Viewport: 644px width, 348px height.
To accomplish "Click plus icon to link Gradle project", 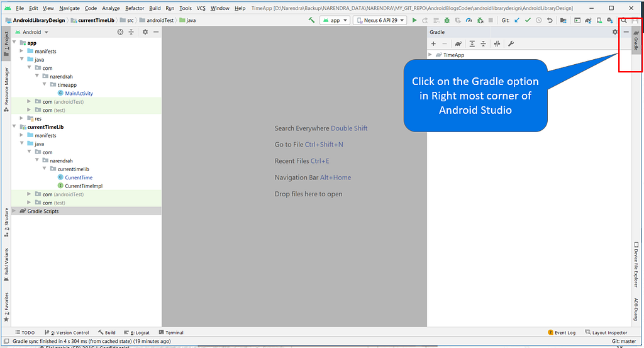I will coord(433,43).
